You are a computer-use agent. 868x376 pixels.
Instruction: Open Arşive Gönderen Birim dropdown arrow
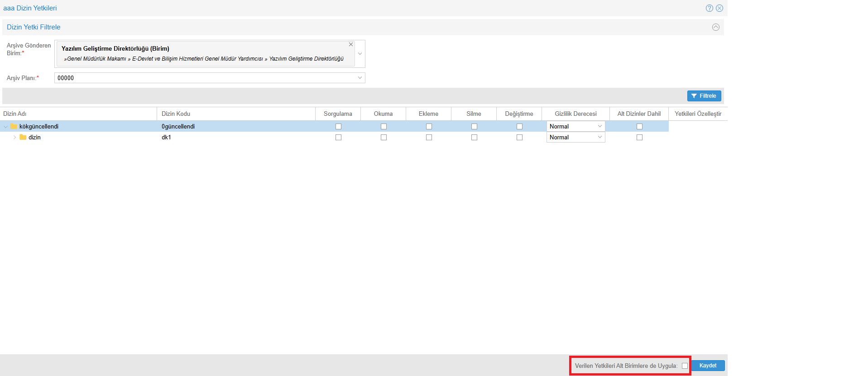coord(360,54)
